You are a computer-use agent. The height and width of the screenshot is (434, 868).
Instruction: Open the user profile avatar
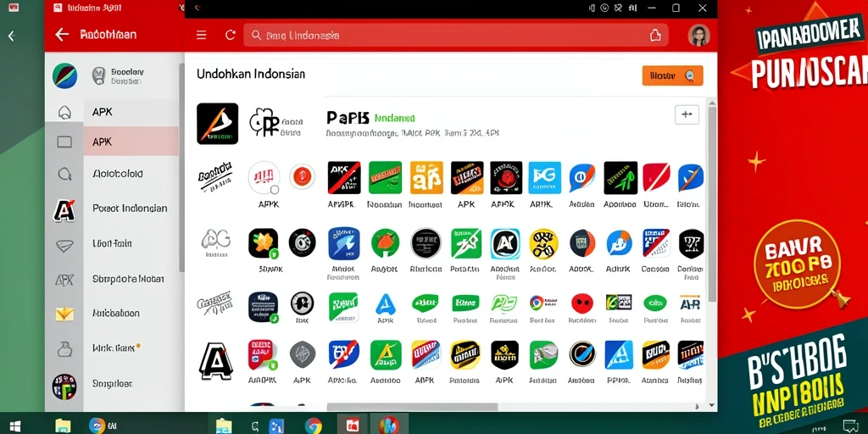click(698, 36)
